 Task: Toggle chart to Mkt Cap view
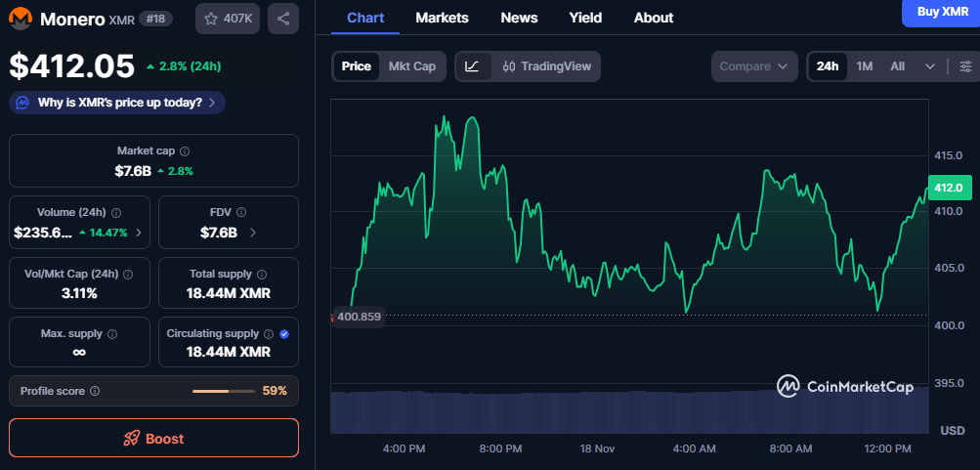(x=412, y=66)
